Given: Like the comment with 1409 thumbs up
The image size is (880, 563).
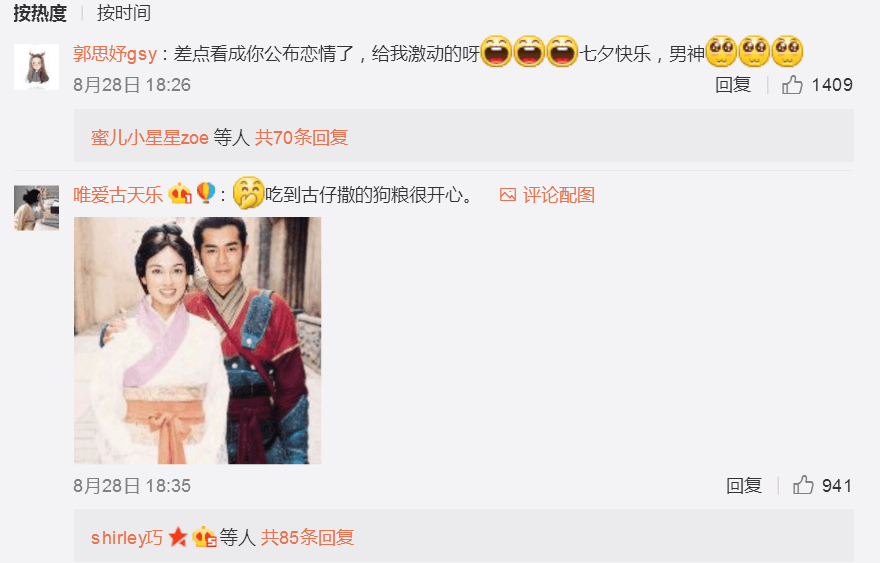Looking at the screenshot, I should point(792,85).
